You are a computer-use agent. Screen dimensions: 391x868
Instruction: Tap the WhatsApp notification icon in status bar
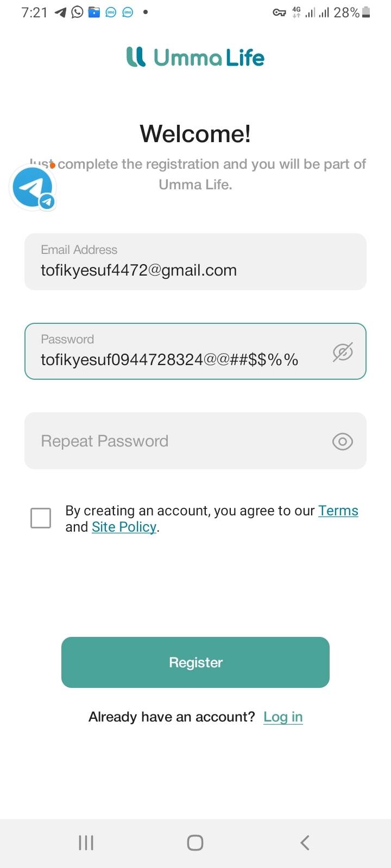pyautogui.click(x=78, y=12)
